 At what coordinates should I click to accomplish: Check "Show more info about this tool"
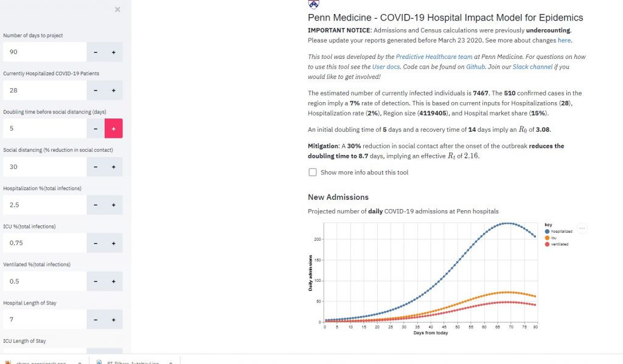point(313,172)
